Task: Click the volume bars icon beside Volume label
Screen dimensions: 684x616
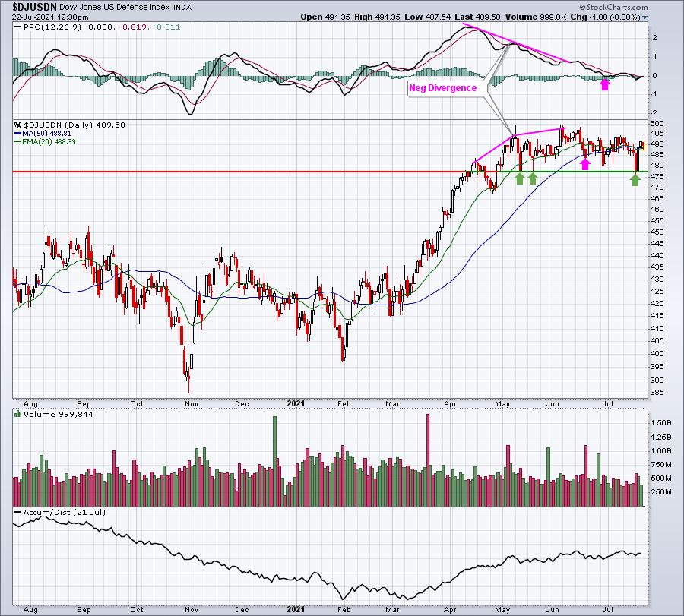Action: (x=18, y=414)
